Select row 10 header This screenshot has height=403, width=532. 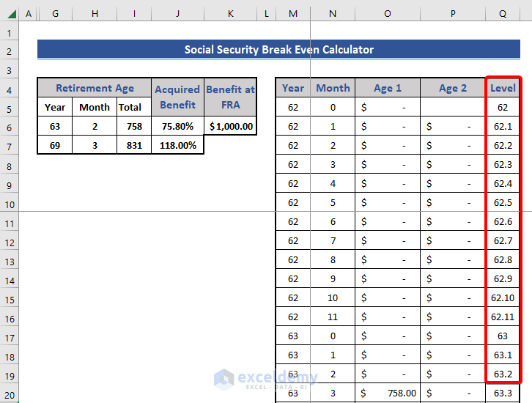(x=10, y=204)
